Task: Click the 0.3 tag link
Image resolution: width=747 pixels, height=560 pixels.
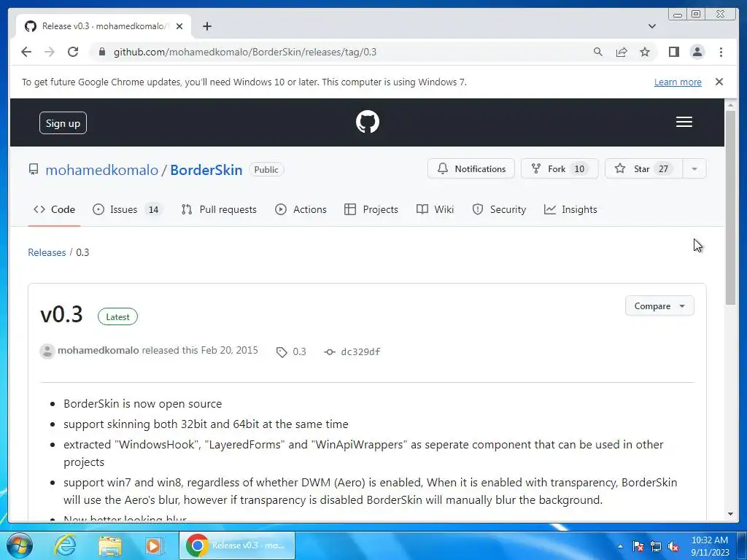Action: (x=299, y=352)
